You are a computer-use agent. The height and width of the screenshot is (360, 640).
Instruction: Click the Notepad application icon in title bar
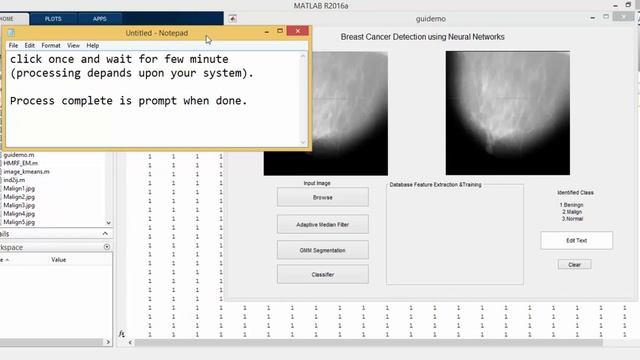(11, 33)
